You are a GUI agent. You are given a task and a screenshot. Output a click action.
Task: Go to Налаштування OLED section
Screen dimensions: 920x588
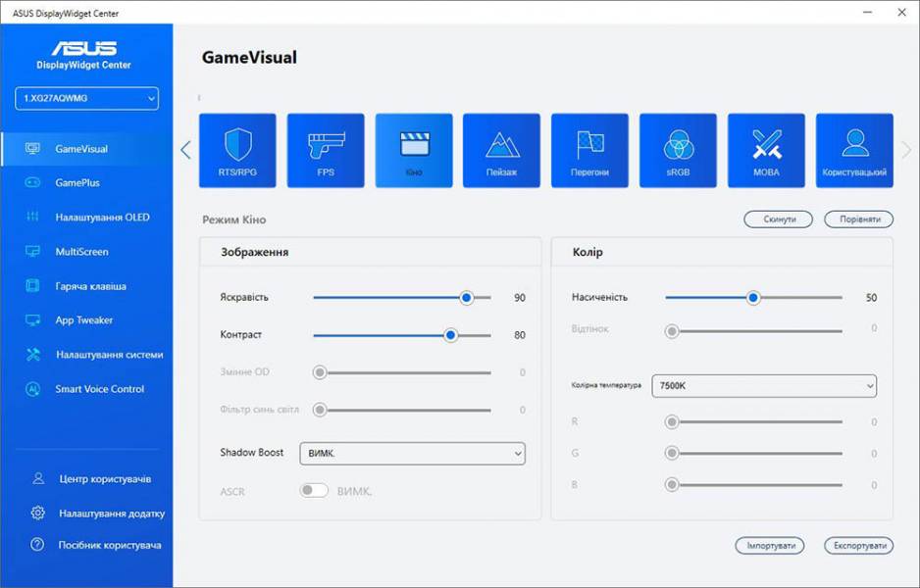point(102,218)
